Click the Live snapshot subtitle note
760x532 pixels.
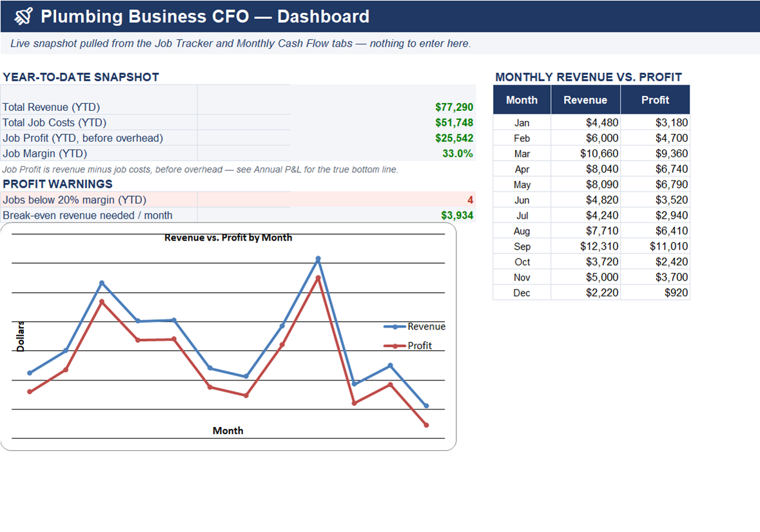tap(240, 44)
